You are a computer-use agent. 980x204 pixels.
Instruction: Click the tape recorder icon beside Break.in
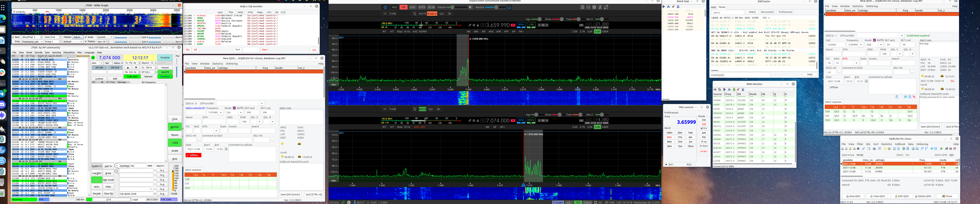(x=442, y=14)
